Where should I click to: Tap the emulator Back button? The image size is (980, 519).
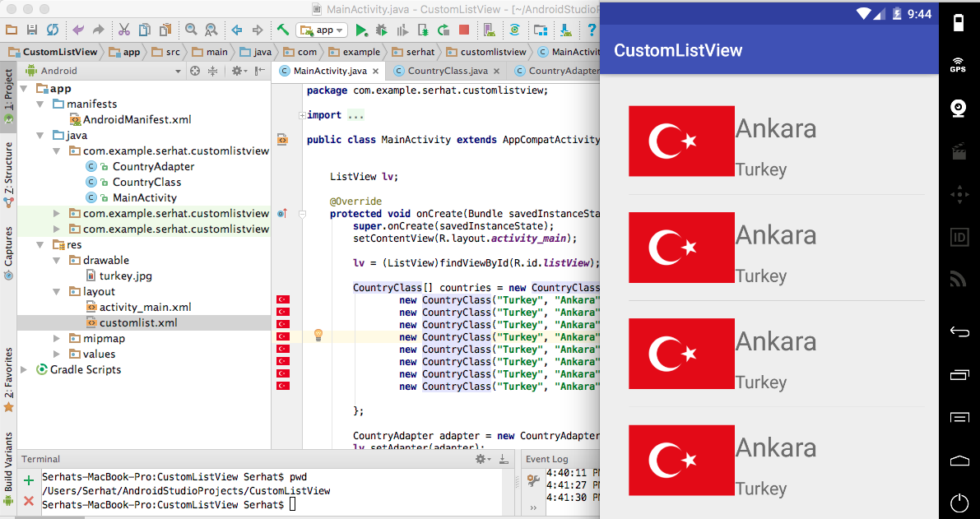[959, 331]
